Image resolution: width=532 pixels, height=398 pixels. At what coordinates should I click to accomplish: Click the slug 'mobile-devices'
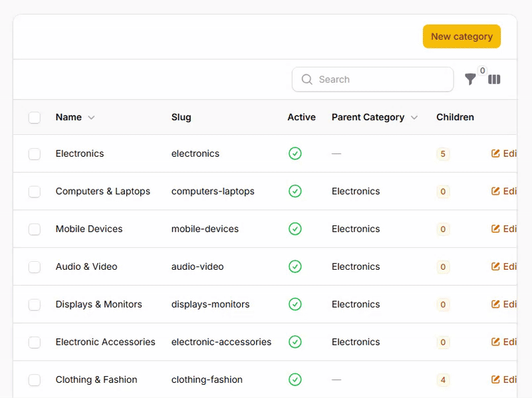pyautogui.click(x=205, y=229)
